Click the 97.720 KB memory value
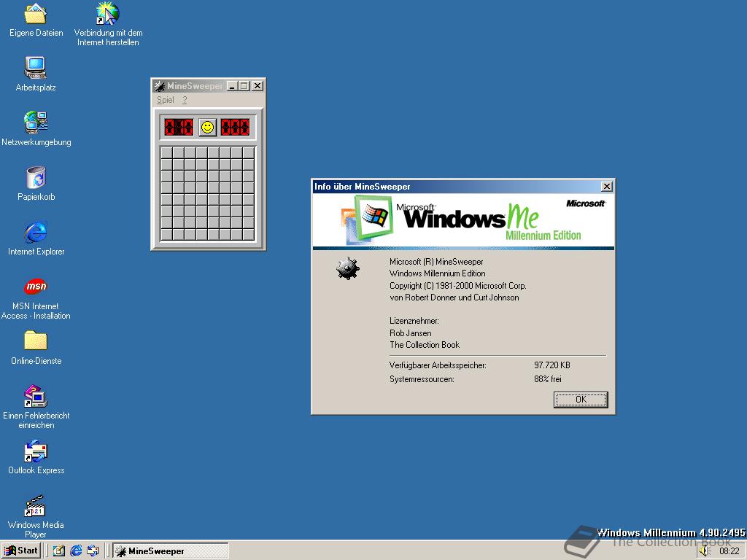 point(551,365)
